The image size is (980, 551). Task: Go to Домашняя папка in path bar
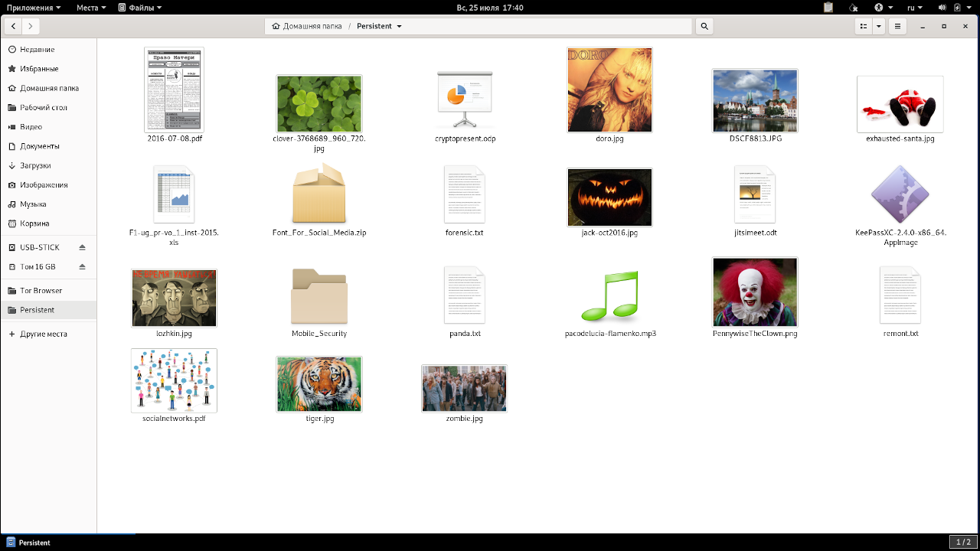[307, 26]
